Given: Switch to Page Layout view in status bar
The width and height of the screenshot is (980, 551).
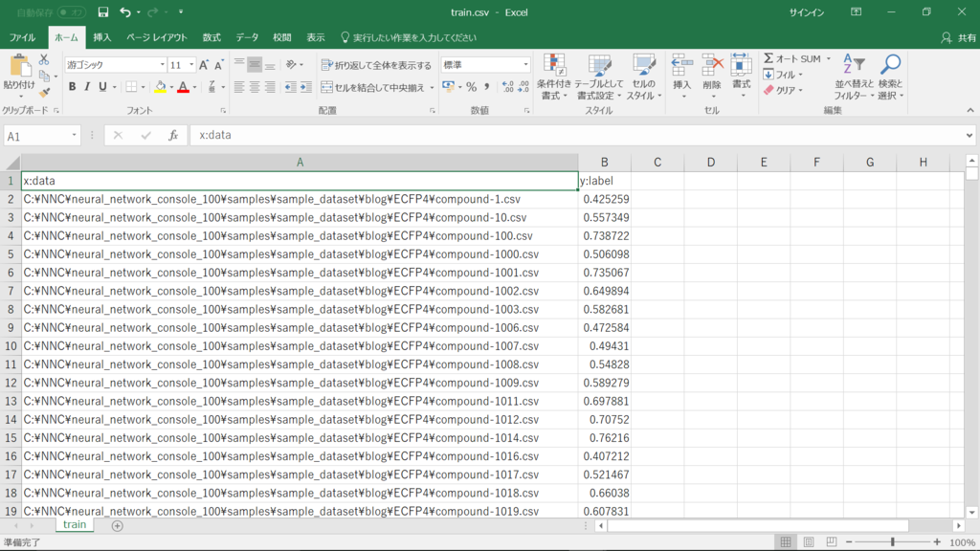Looking at the screenshot, I should click(808, 542).
